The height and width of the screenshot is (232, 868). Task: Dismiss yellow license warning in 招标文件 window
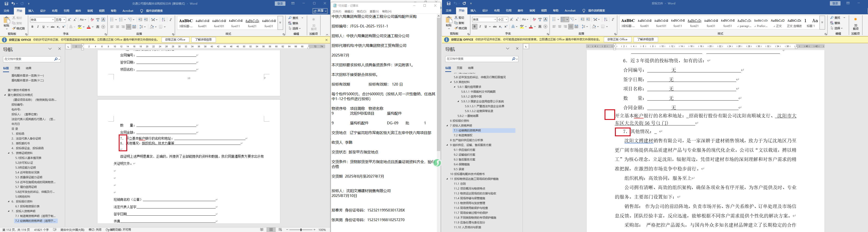pyautogui.click(x=326, y=40)
